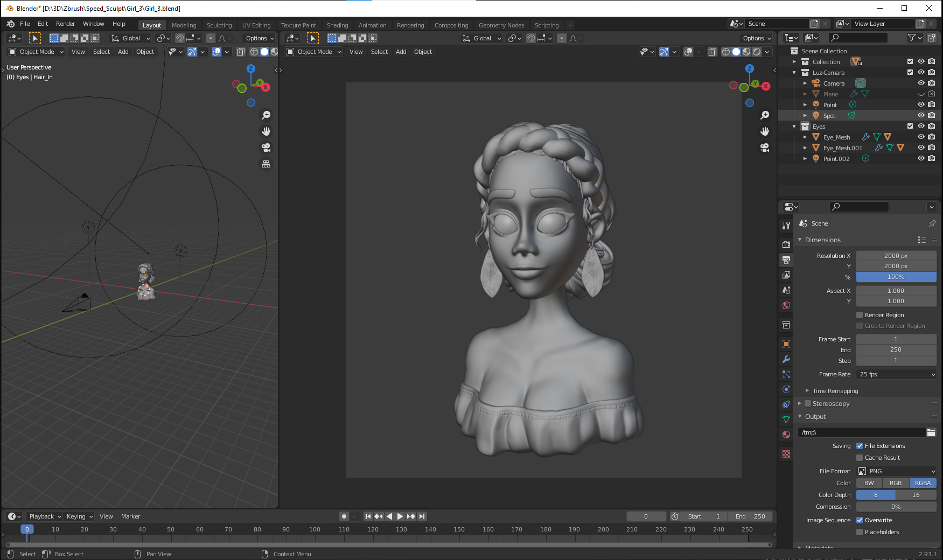Switch to the Sculpting workspace tab
The width and height of the screenshot is (943, 560).
coord(219,25)
